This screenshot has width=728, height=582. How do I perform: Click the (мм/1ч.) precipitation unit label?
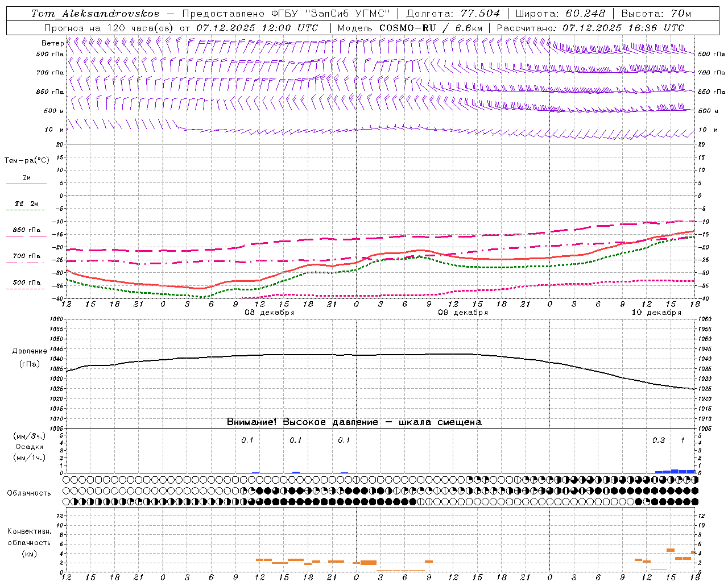(x=30, y=458)
